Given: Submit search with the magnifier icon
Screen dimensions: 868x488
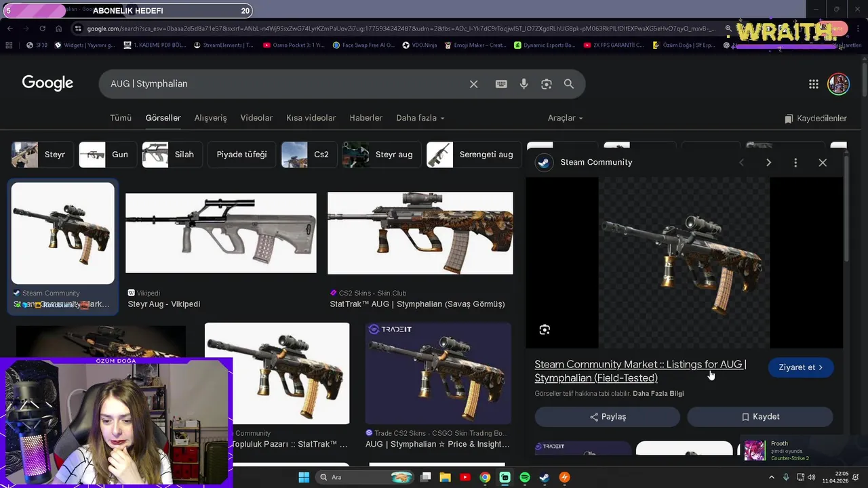Looking at the screenshot, I should coord(569,84).
